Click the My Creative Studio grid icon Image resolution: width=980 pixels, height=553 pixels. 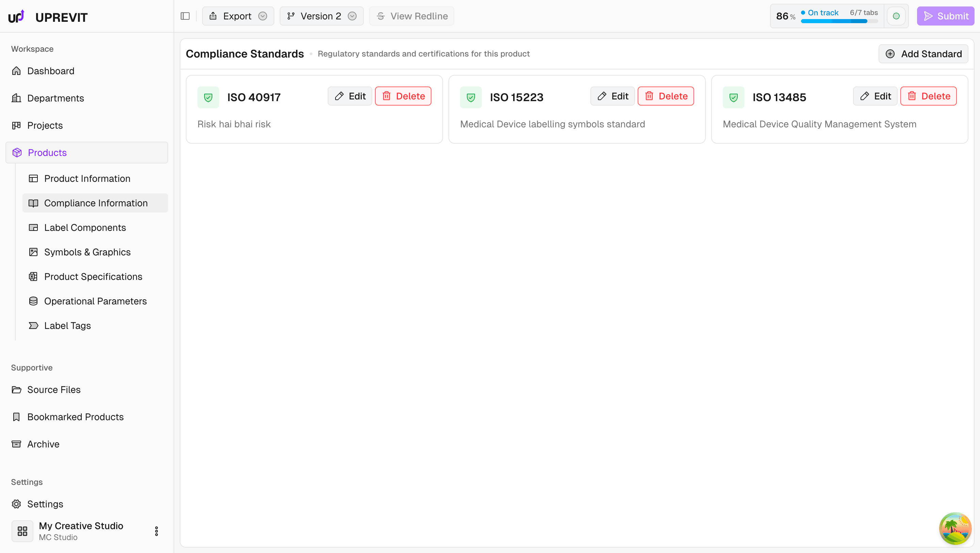[x=22, y=531]
